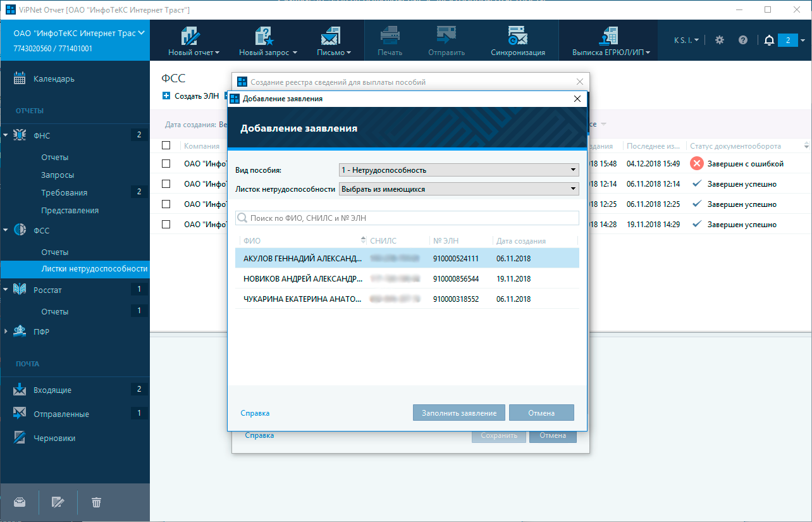Check the last row checkbox in documents list
This screenshot has height=522, width=812.
pyautogui.click(x=166, y=224)
